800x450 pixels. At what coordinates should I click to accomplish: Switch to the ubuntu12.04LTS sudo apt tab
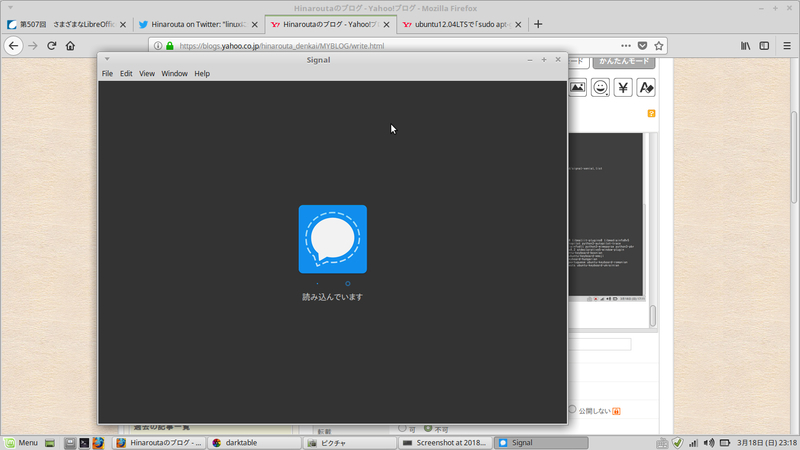coord(462,24)
